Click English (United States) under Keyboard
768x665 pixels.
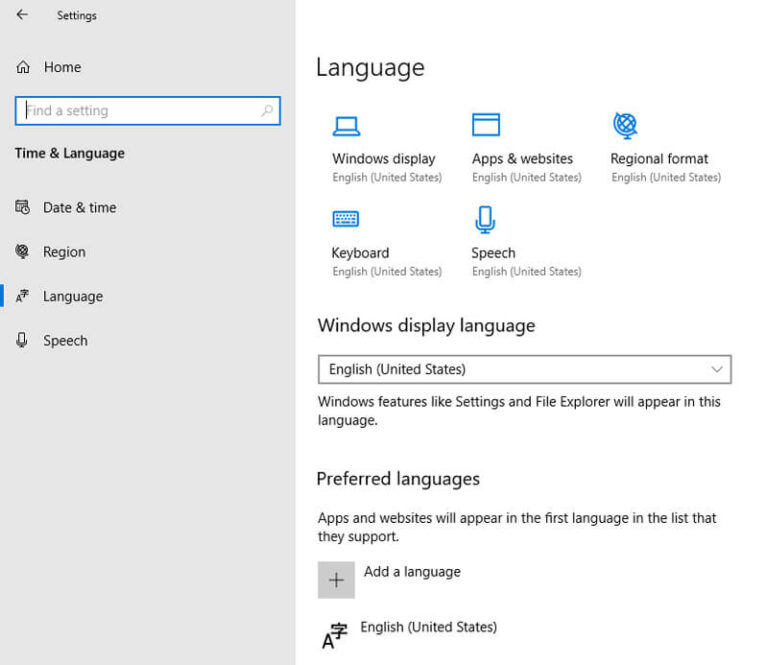[x=387, y=271]
